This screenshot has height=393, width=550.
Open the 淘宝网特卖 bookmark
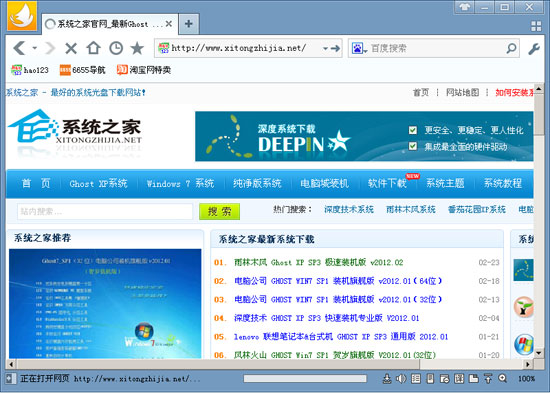[x=144, y=70]
